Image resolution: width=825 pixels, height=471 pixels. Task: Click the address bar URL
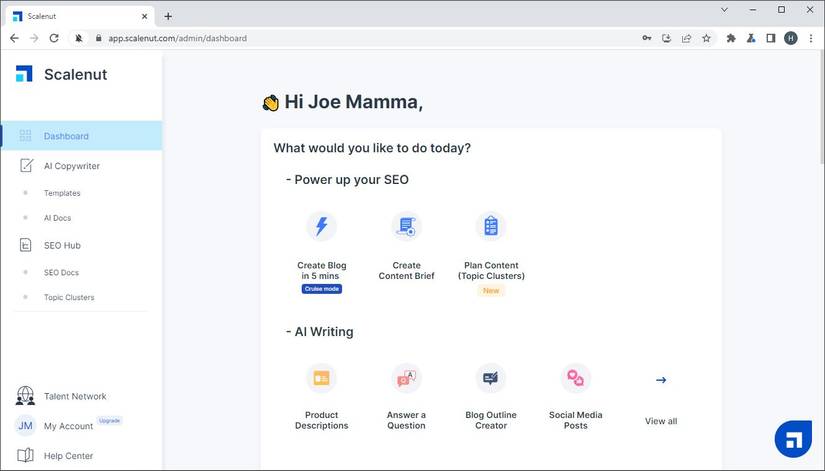pos(177,38)
